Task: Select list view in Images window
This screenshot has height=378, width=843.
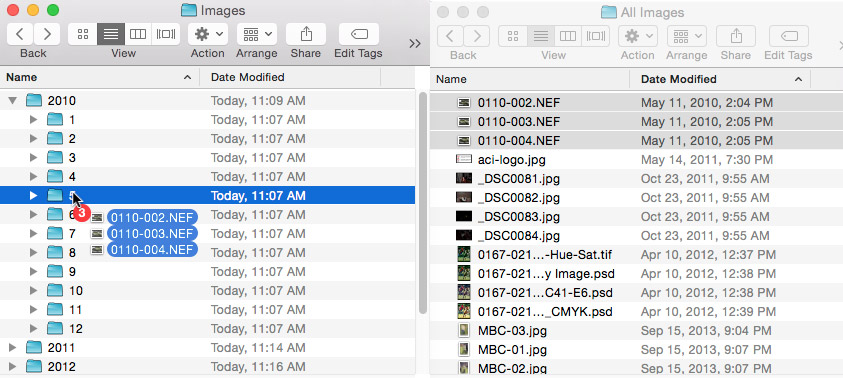Action: coord(111,34)
